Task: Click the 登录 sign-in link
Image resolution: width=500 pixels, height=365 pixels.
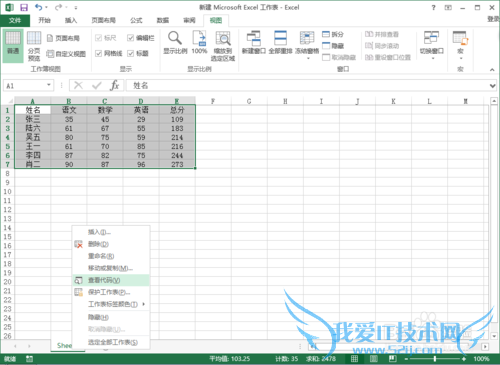Action: pyautogui.click(x=493, y=19)
